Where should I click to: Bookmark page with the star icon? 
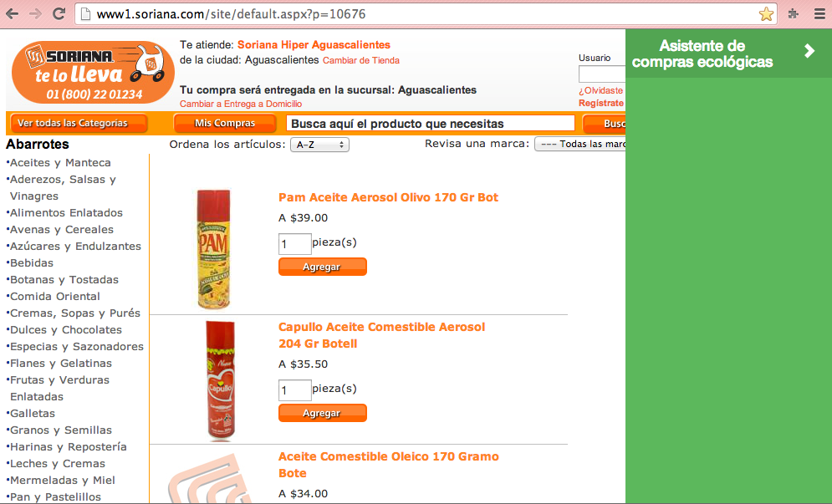[766, 14]
